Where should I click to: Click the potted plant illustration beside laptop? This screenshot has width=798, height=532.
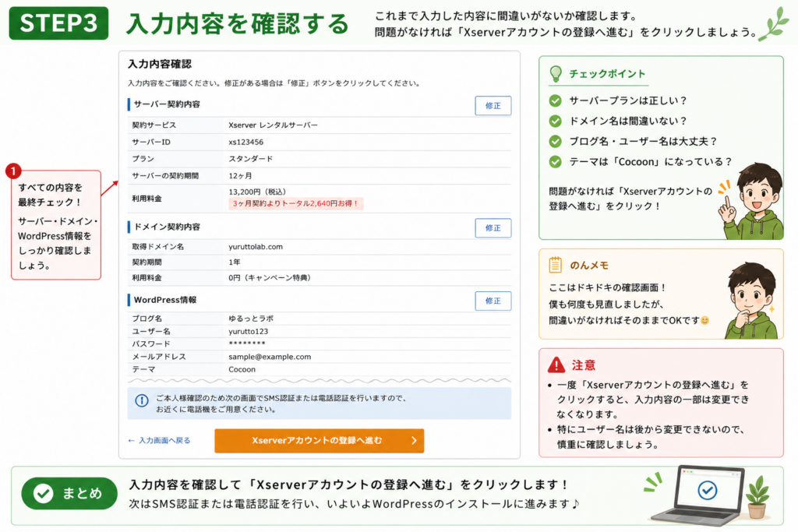pyautogui.click(x=757, y=498)
